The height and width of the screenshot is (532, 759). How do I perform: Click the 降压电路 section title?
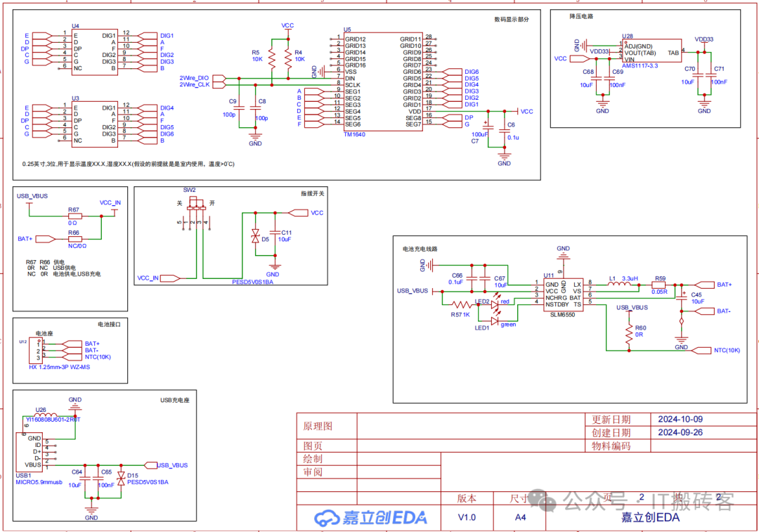(581, 16)
